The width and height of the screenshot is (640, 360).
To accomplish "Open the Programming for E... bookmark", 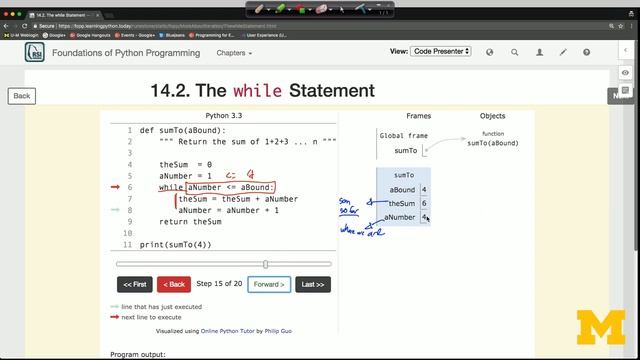I will [x=212, y=35].
